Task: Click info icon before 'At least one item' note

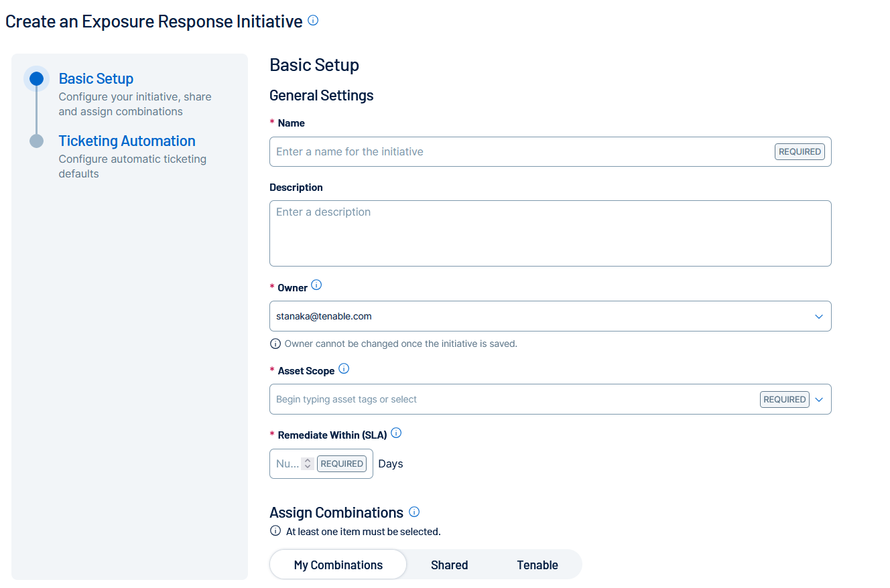Action: (275, 532)
